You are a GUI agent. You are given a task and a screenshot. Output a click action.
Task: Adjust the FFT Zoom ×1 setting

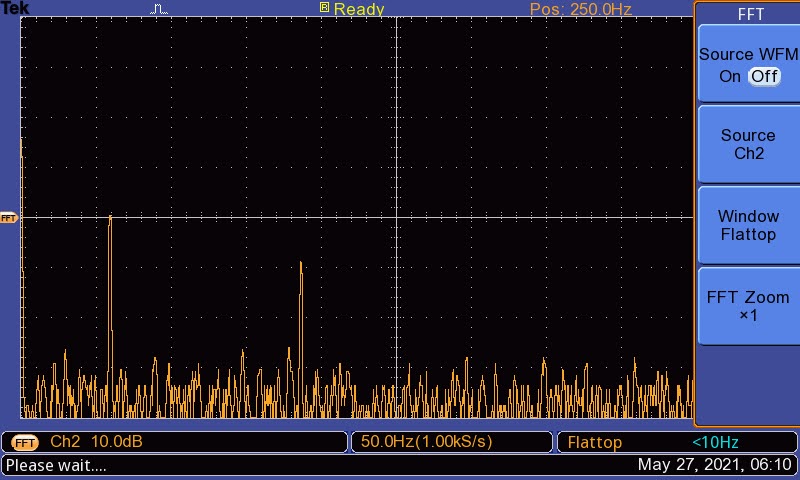pyautogui.click(x=748, y=306)
